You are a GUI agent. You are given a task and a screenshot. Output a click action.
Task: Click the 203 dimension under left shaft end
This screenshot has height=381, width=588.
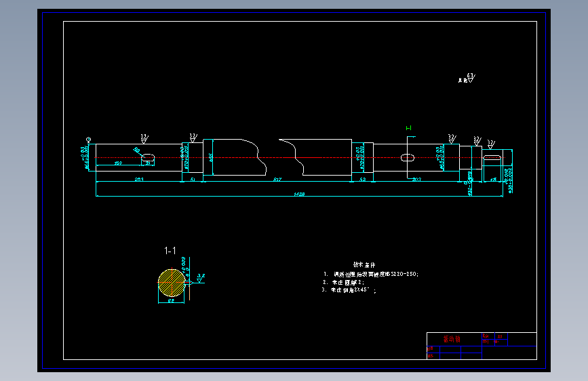139,180
